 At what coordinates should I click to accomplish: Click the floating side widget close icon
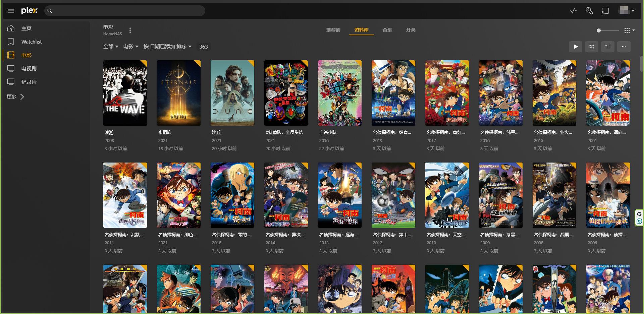pos(639,214)
